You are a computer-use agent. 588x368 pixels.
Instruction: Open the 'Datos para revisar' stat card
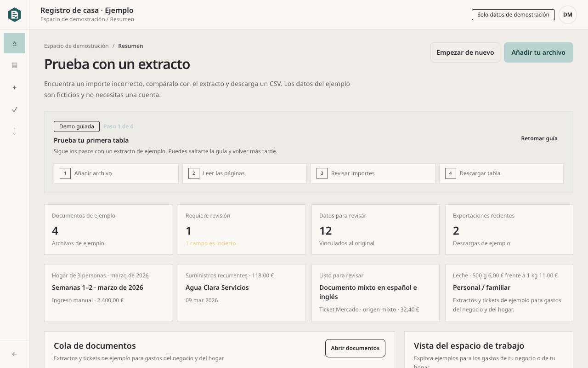(x=375, y=230)
